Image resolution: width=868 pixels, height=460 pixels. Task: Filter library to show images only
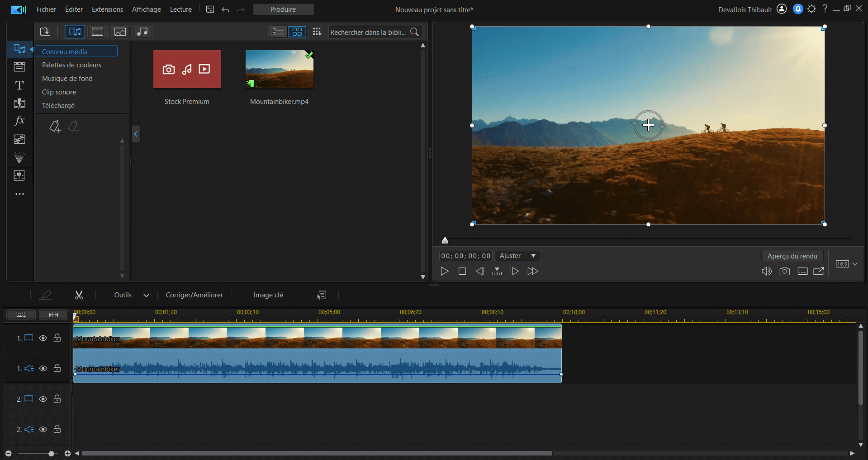coord(120,32)
